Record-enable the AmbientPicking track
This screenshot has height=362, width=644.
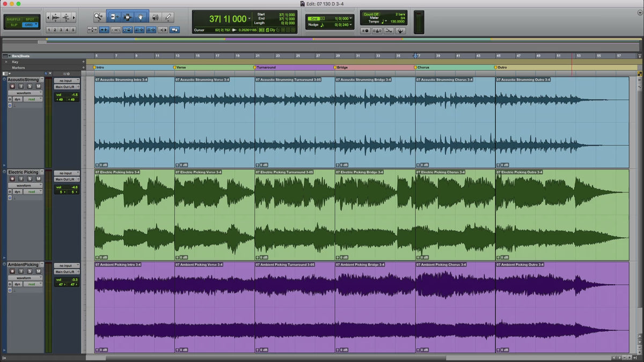[13, 271]
